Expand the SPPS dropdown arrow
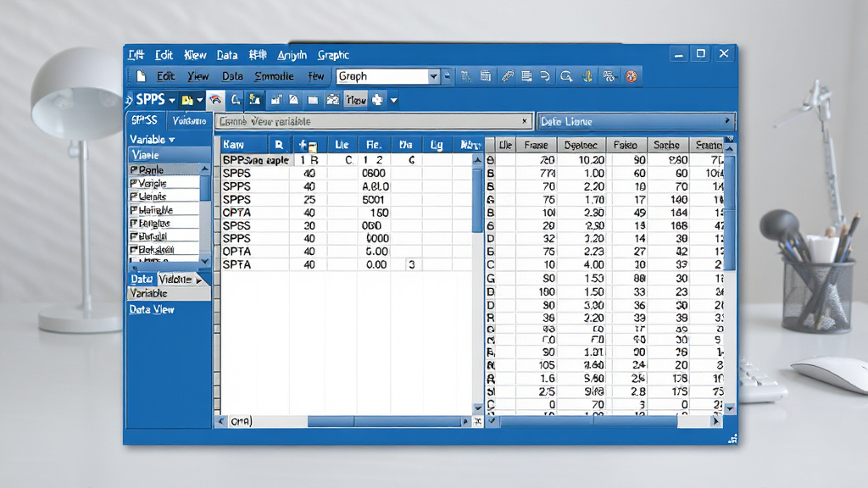 tap(172, 101)
